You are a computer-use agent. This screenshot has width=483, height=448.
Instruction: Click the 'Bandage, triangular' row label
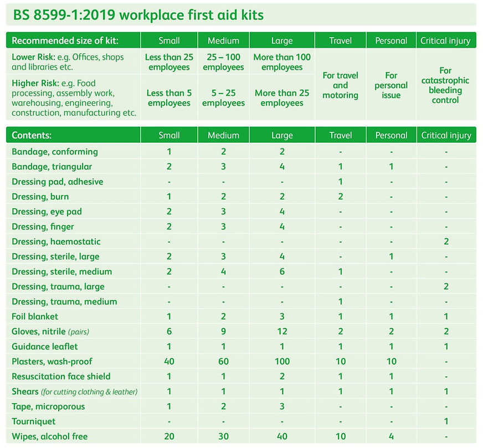52,167
